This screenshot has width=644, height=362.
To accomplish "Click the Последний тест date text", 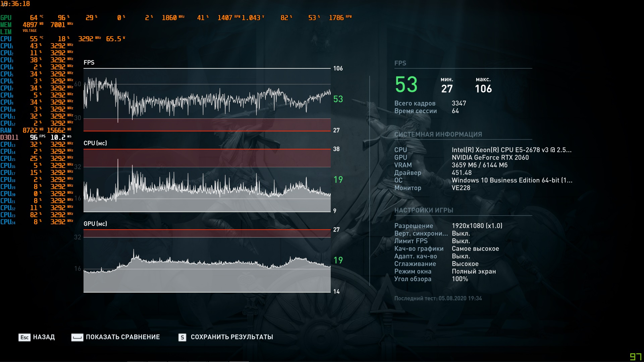I will point(438,298).
